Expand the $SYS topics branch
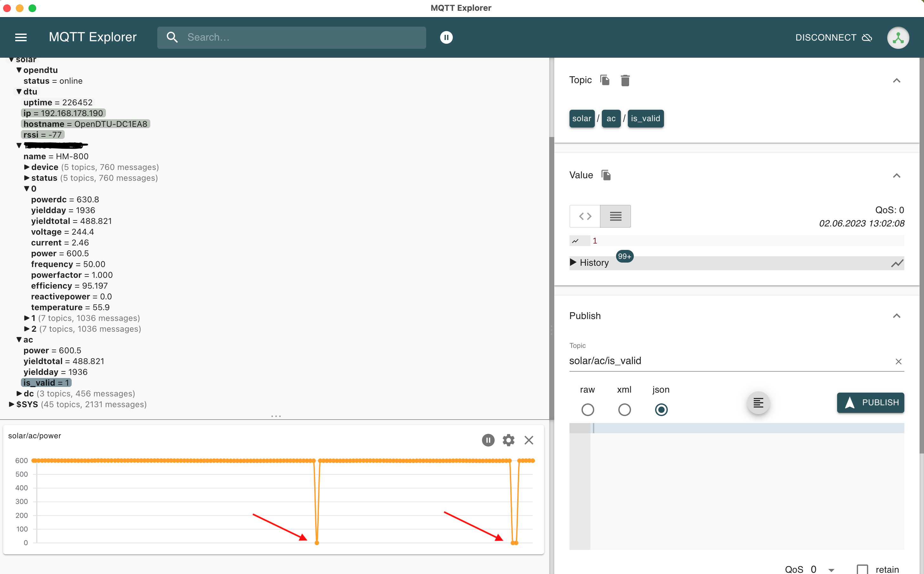Viewport: 924px width, 574px height. [11, 404]
